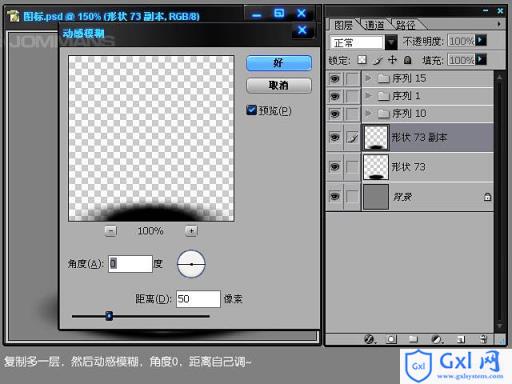Expand the 序列 15 layer group
The width and height of the screenshot is (512, 384).
pyautogui.click(x=368, y=78)
